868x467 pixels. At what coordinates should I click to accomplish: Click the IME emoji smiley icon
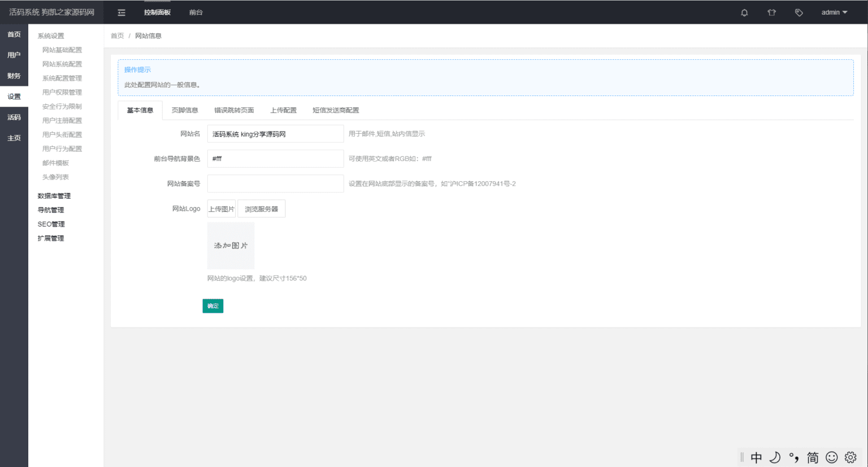(831, 457)
